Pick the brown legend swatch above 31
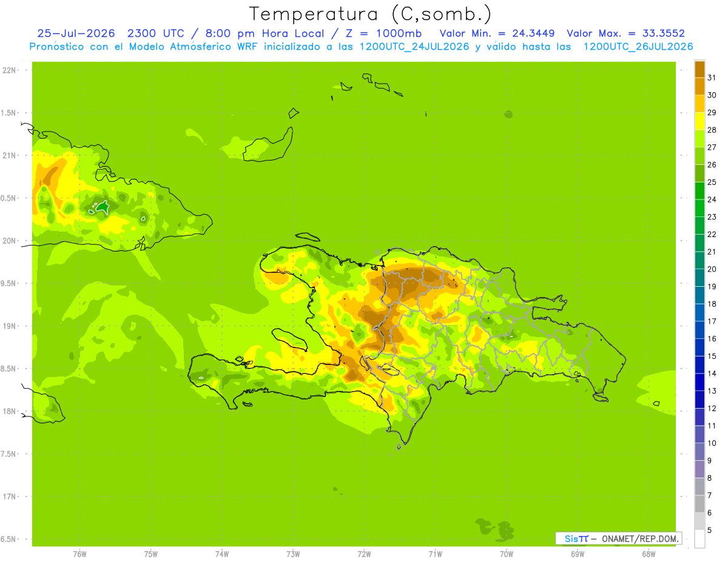 [x=699, y=69]
